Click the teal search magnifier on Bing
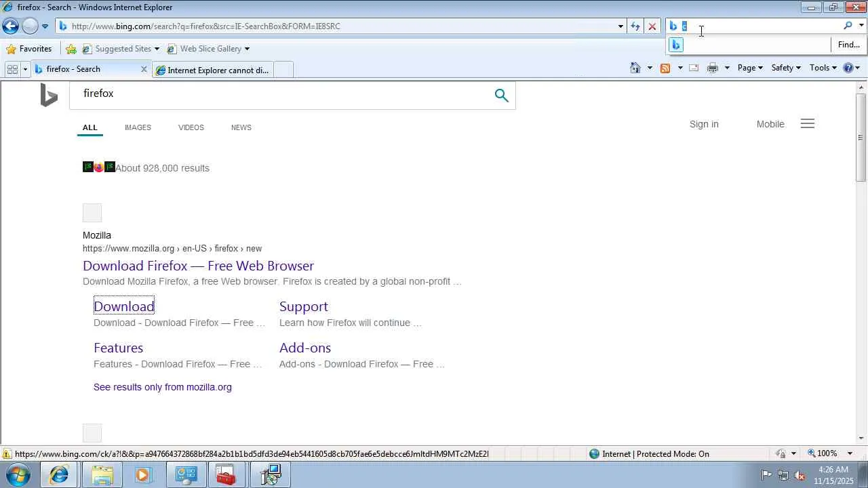This screenshot has width=868, height=488. 502,96
